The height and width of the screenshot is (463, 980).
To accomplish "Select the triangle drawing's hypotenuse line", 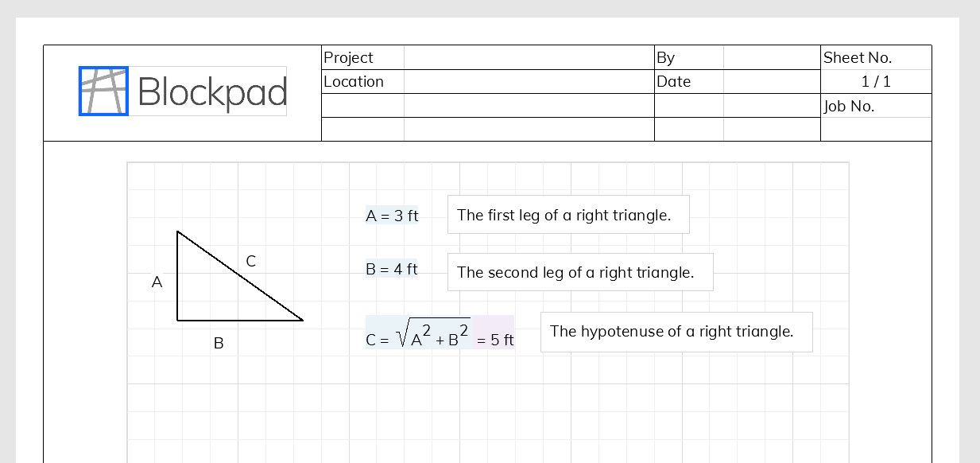I will (240, 276).
